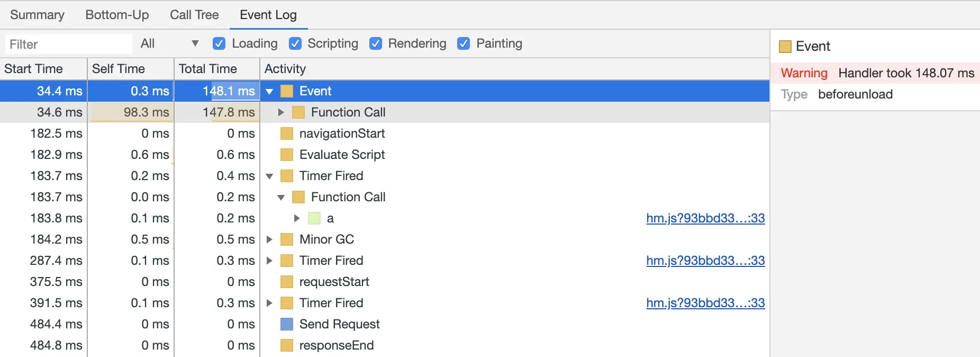Click the beforeunload type value
The width and height of the screenshot is (980, 357).
click(855, 94)
